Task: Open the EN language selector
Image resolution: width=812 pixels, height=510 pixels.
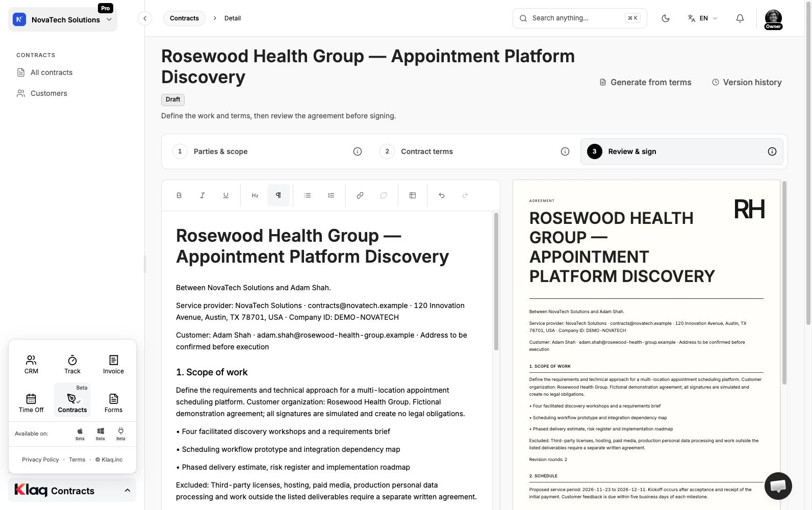Action: pos(702,18)
